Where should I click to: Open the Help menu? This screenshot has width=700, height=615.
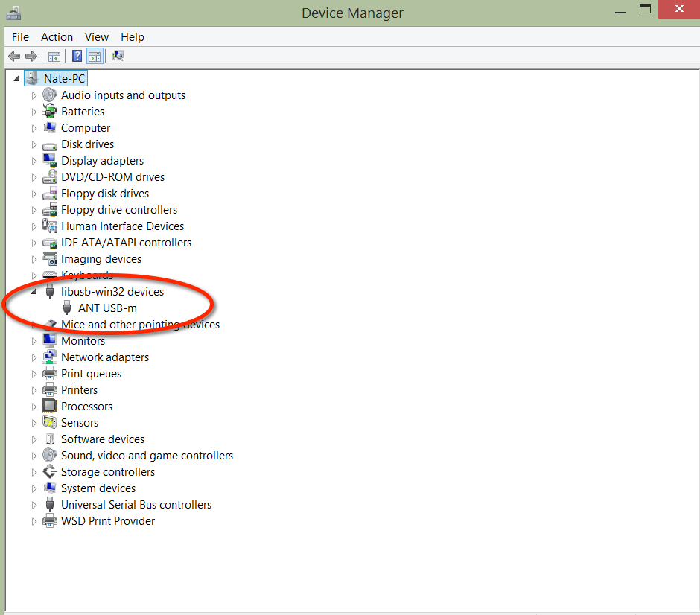[x=132, y=37]
